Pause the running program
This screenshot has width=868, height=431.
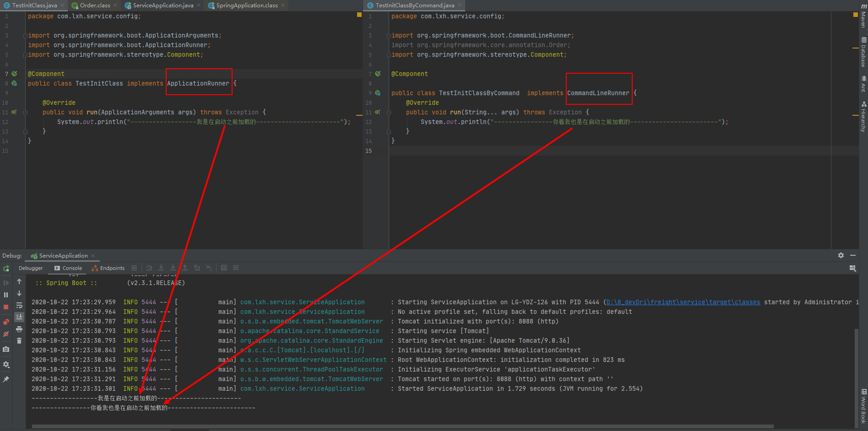6,295
